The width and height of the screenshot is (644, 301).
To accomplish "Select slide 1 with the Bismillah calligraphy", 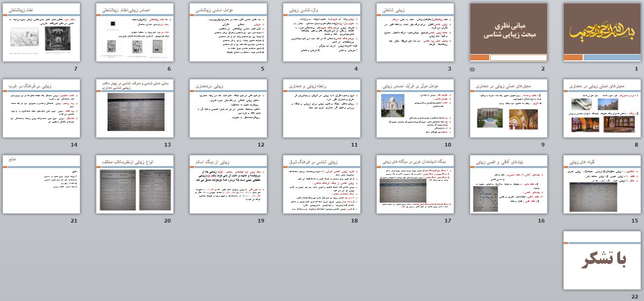I will (602, 32).
